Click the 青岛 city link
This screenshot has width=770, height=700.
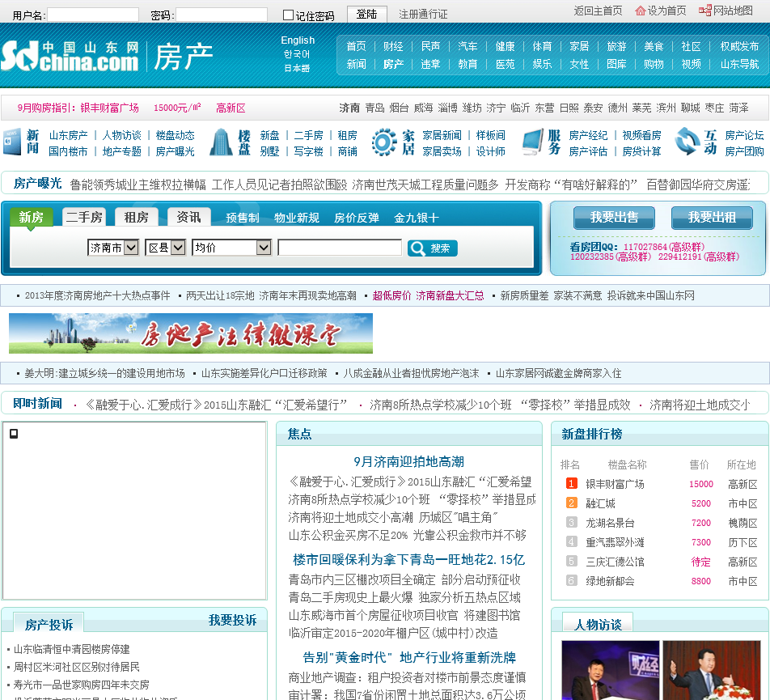coord(374,108)
